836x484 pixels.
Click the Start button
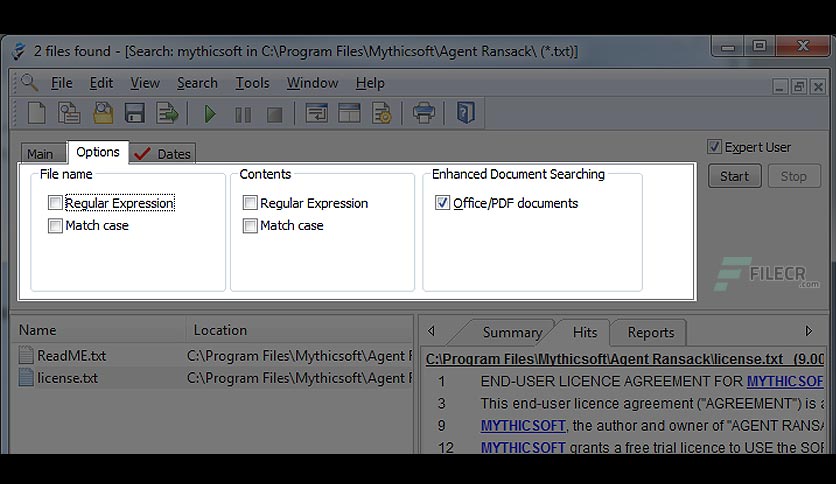735,176
